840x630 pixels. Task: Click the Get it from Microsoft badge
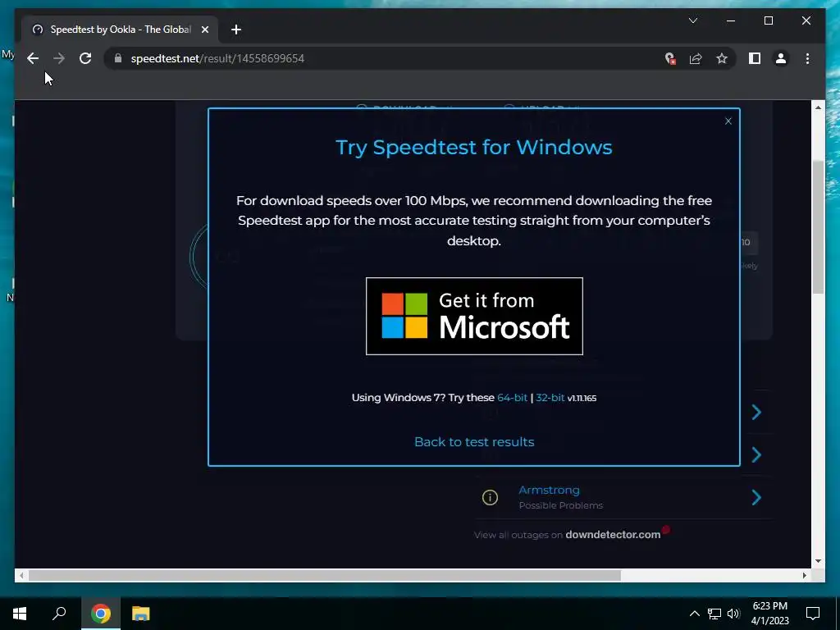(x=474, y=316)
